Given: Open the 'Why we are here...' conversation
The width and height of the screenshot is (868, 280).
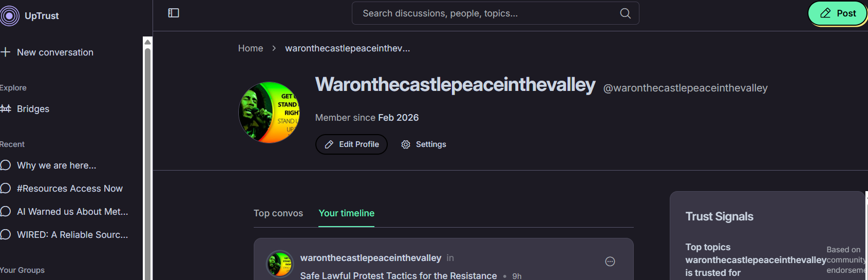Looking at the screenshot, I should point(56,165).
